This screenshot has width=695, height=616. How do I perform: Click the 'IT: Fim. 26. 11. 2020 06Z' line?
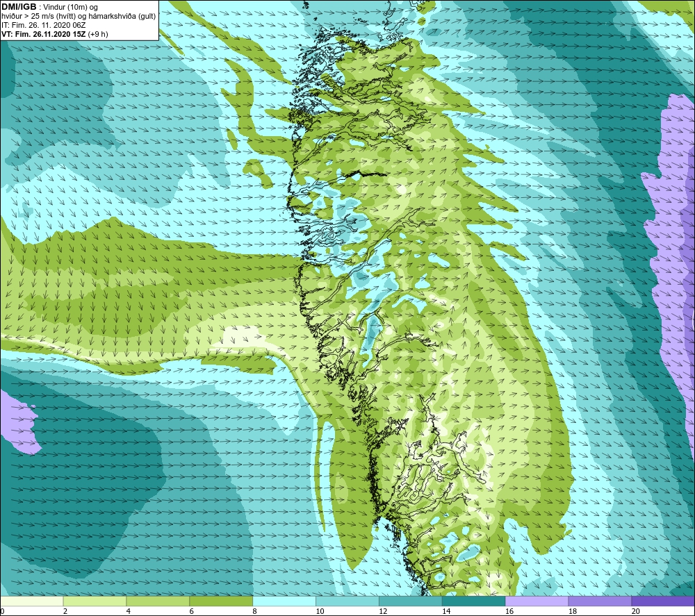coord(43,25)
